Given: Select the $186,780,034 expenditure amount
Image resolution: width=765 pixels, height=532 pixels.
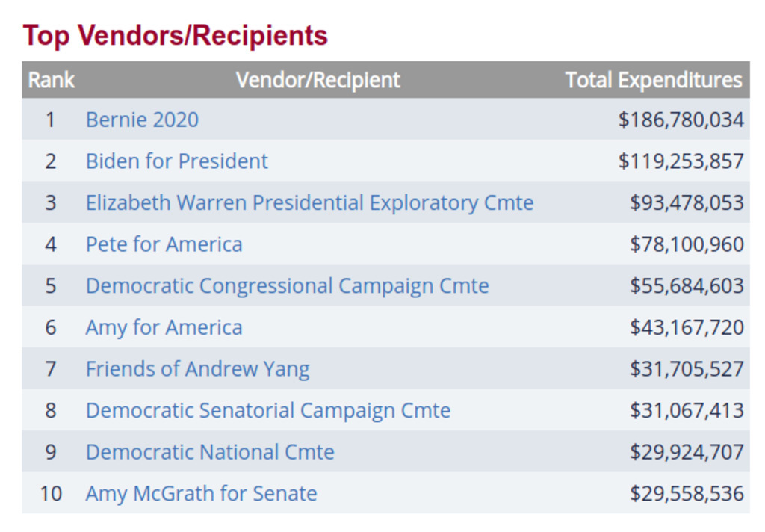Looking at the screenshot, I should coord(681,120).
